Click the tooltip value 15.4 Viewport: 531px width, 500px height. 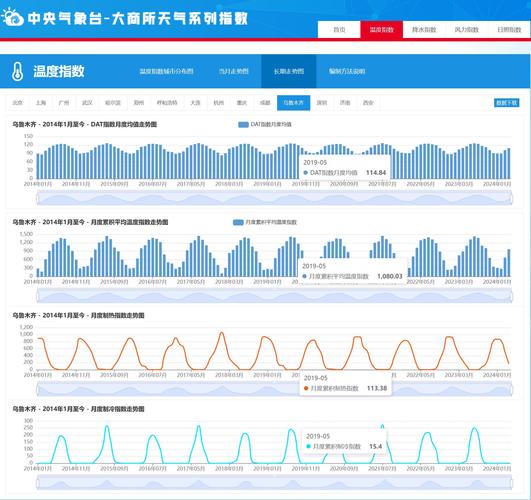click(x=376, y=446)
